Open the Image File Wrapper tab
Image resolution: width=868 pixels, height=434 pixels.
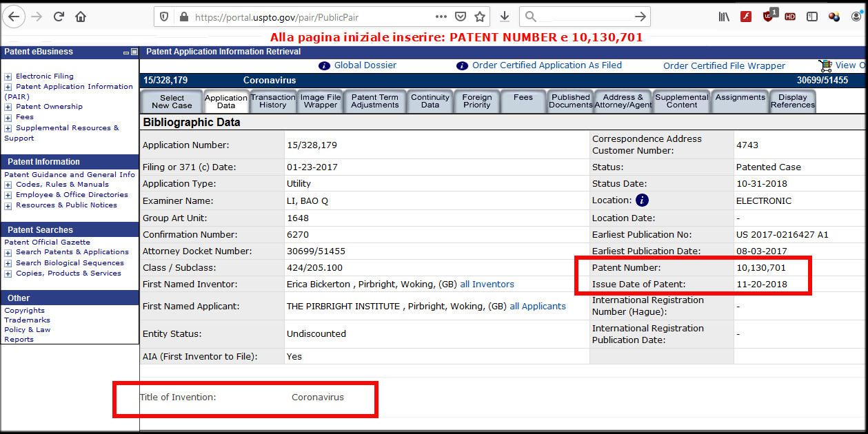pyautogui.click(x=321, y=101)
